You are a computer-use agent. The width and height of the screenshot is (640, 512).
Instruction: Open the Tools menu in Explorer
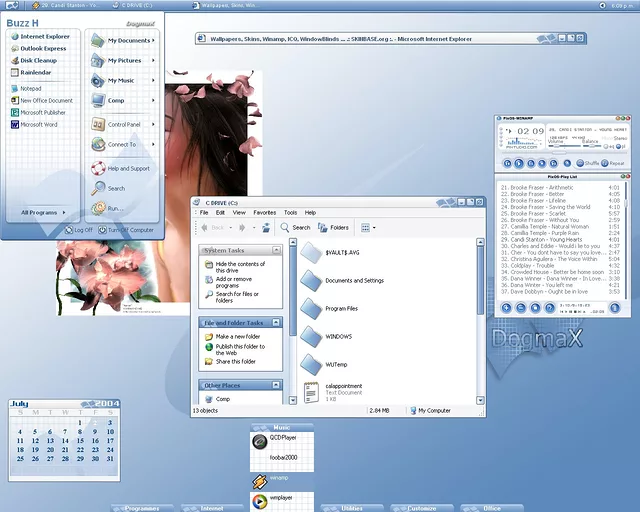[290, 212]
